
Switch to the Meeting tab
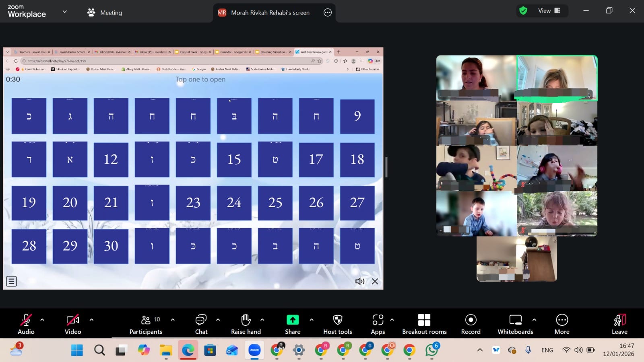[105, 12]
